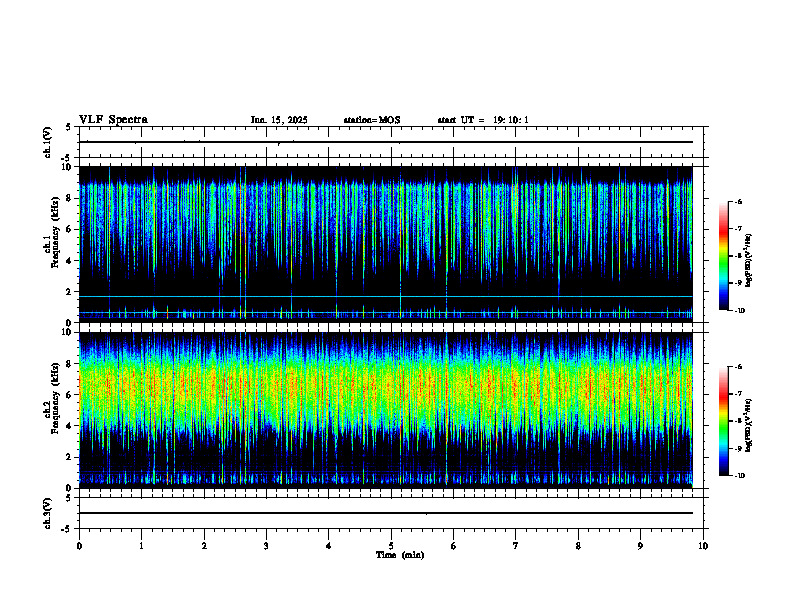Click the Time axis tick label "1"

[141, 546]
